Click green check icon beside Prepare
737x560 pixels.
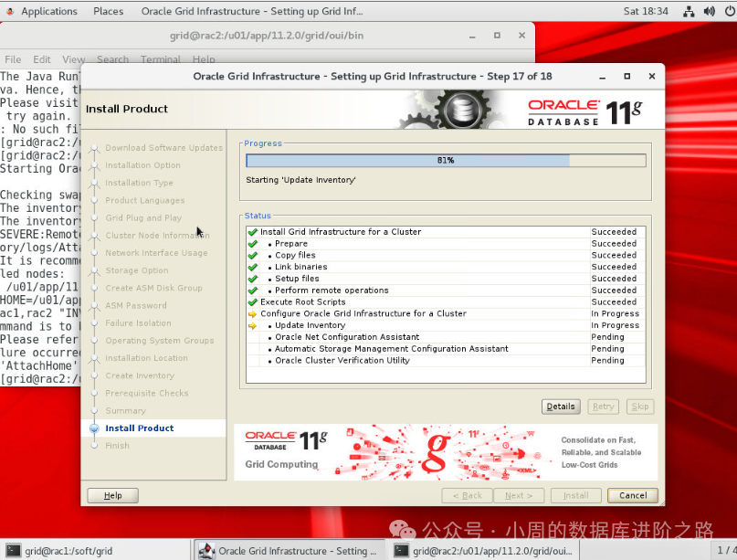(252, 244)
